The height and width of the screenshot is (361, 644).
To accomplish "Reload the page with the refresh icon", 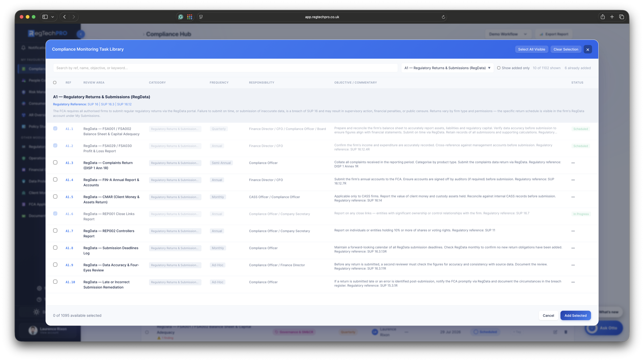I will (443, 17).
